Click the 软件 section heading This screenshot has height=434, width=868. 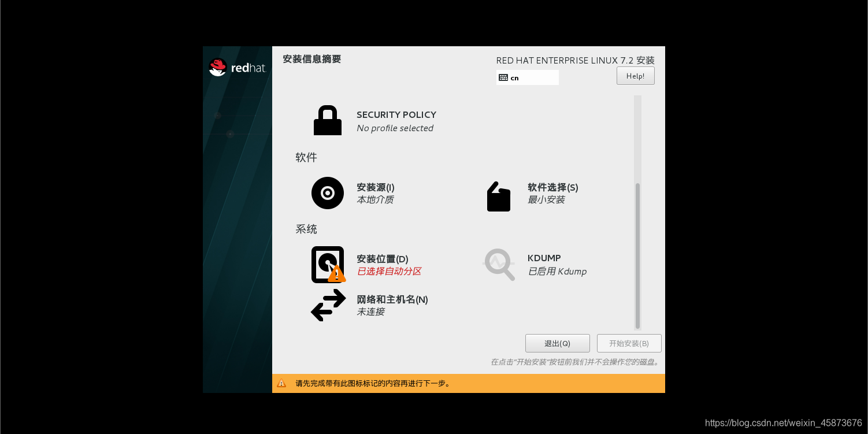tap(306, 157)
